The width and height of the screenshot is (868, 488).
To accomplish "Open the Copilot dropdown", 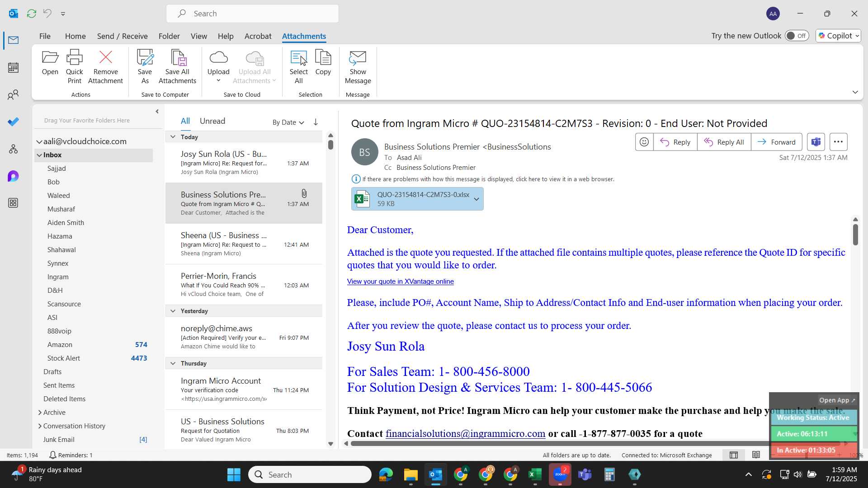I will point(838,36).
